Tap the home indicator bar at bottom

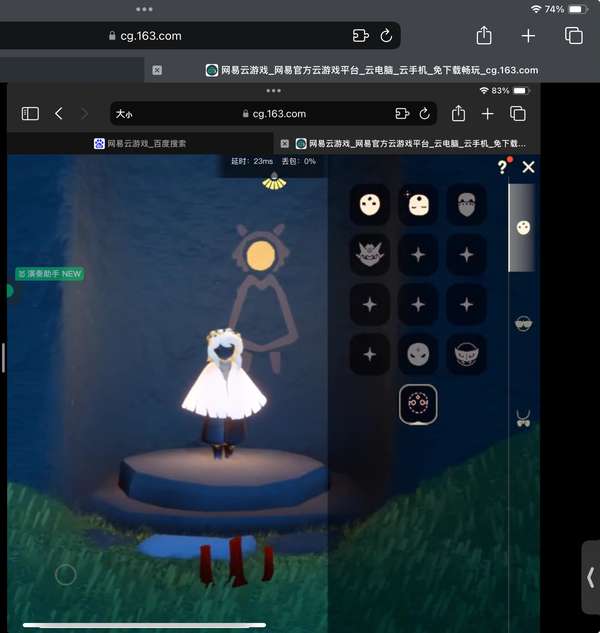[x=145, y=625]
